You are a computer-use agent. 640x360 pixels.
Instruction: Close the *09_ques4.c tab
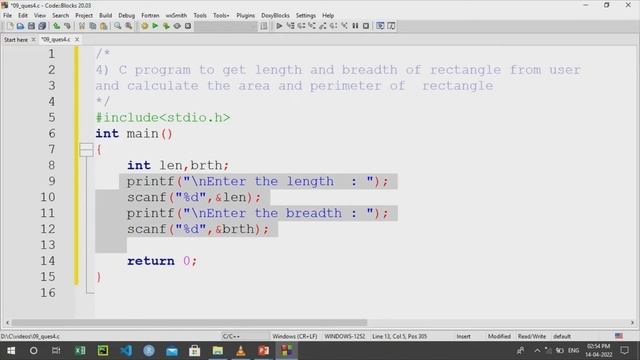[77, 40]
